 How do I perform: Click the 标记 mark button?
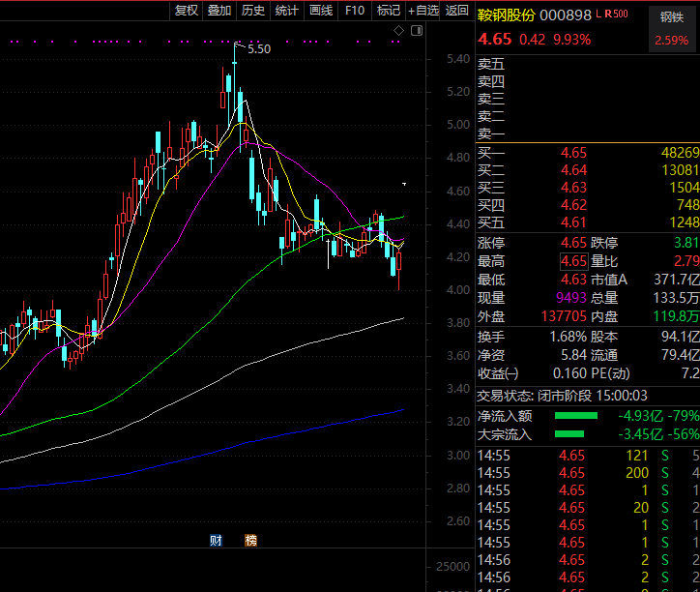click(x=389, y=11)
